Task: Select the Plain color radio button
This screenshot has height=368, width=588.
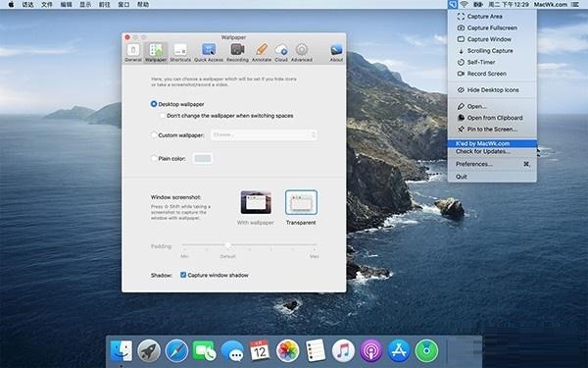Action: (x=154, y=158)
